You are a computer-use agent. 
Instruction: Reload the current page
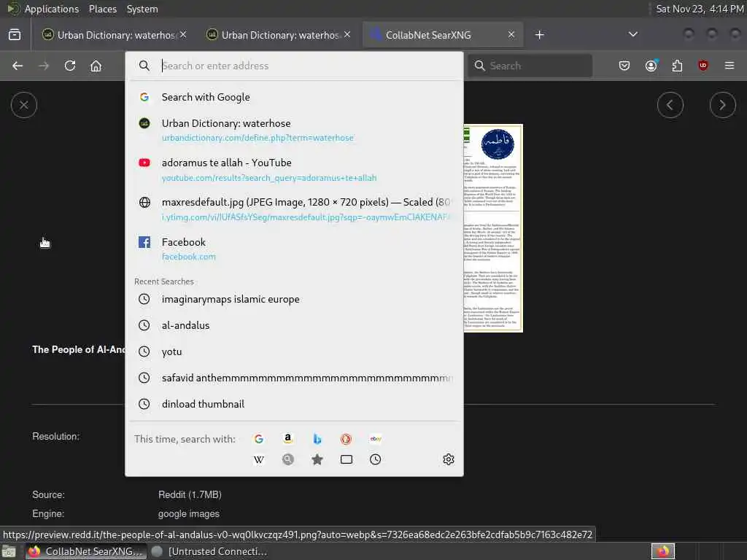[x=70, y=66]
